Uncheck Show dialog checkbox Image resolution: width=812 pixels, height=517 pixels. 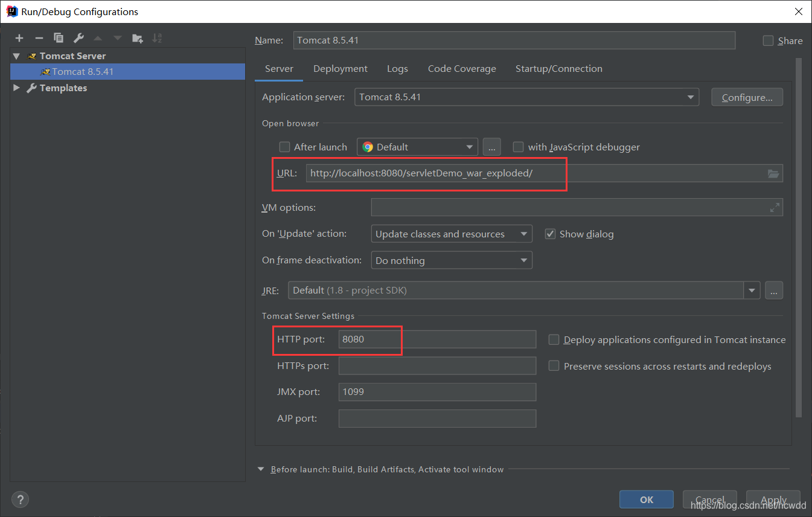(x=550, y=234)
